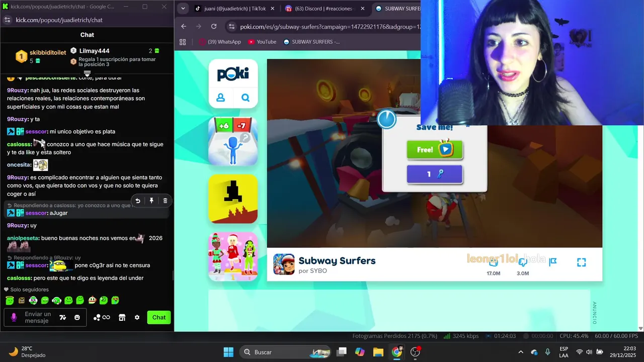Switch to the Discord #reacciones tab
Image resolution: width=644 pixels, height=362 pixels.
pos(326,9)
